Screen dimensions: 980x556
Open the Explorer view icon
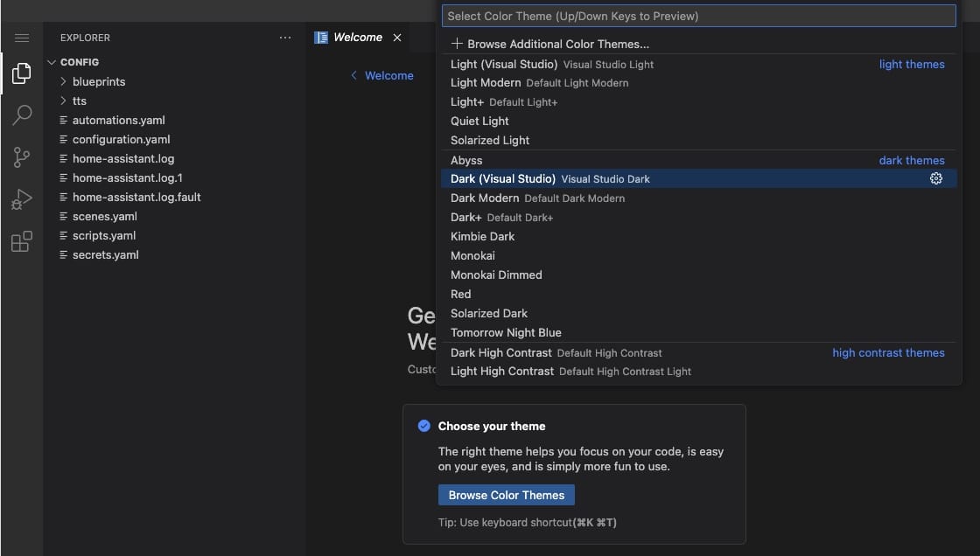[x=22, y=73]
